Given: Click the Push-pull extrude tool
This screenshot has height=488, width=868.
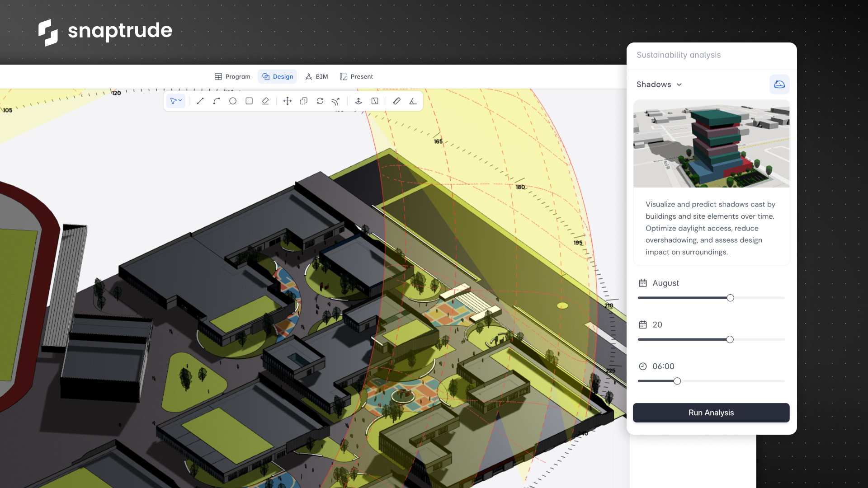Looking at the screenshot, I should click(x=359, y=101).
